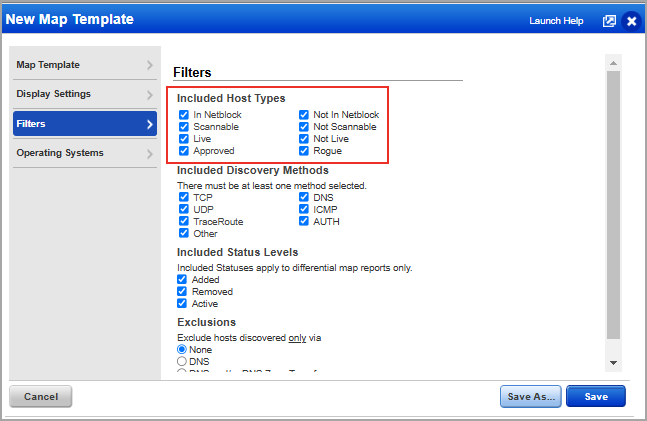Uncheck the Active status level
Image resolution: width=647 pixels, height=421 pixels.
tap(182, 303)
